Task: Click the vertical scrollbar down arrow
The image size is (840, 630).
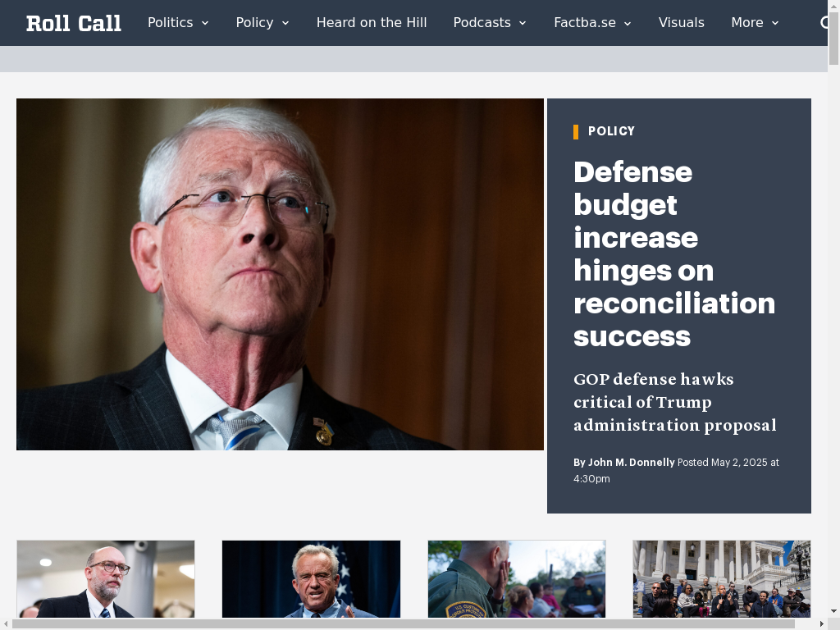Action: (833, 612)
